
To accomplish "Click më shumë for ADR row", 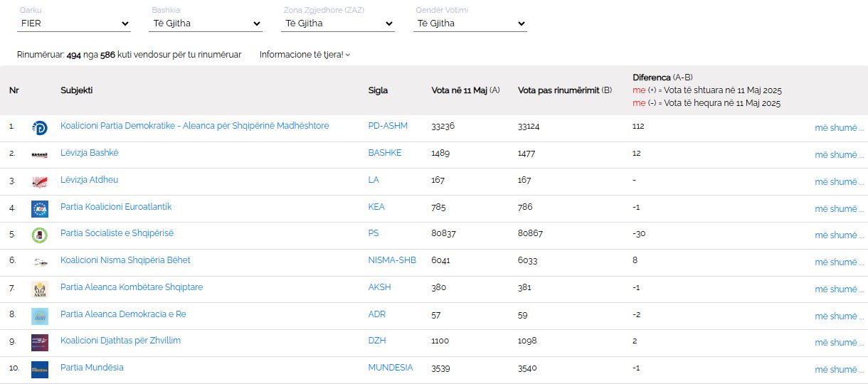I will tap(840, 316).
